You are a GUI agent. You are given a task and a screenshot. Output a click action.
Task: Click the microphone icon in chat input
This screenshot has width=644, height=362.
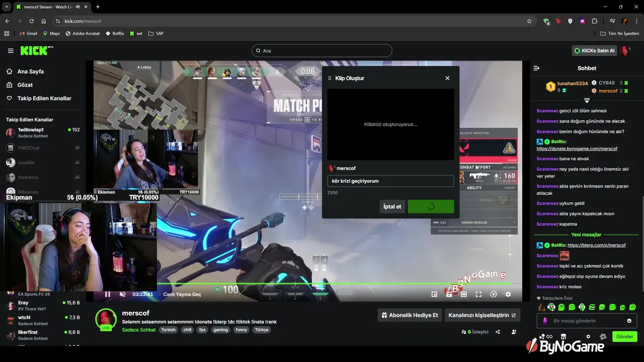545,321
